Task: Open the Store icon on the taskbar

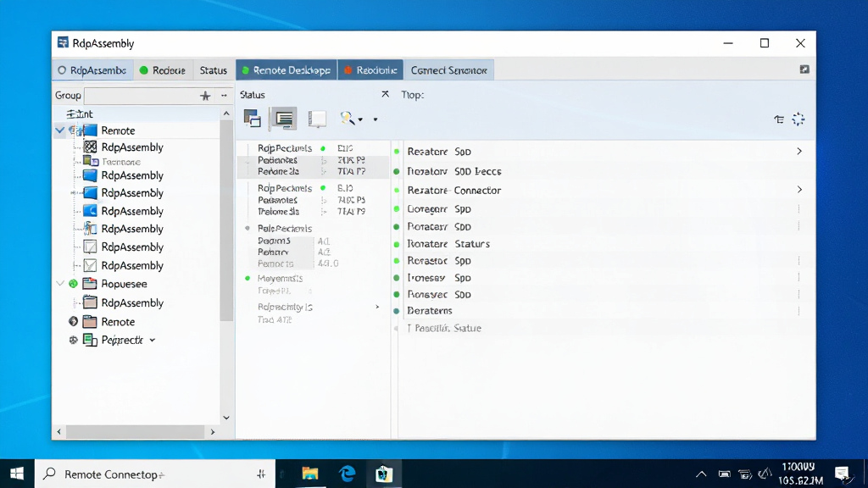Action: (384, 474)
